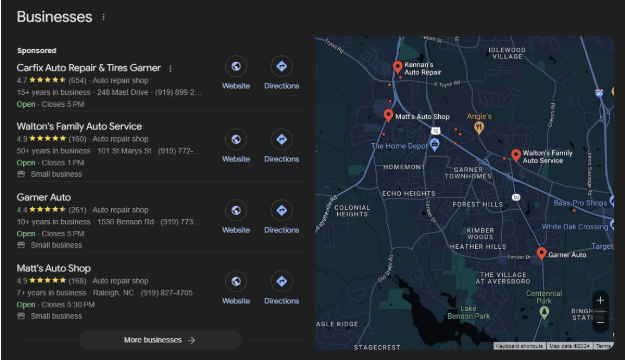Get directions to Carfix Auto Repair

point(281,66)
